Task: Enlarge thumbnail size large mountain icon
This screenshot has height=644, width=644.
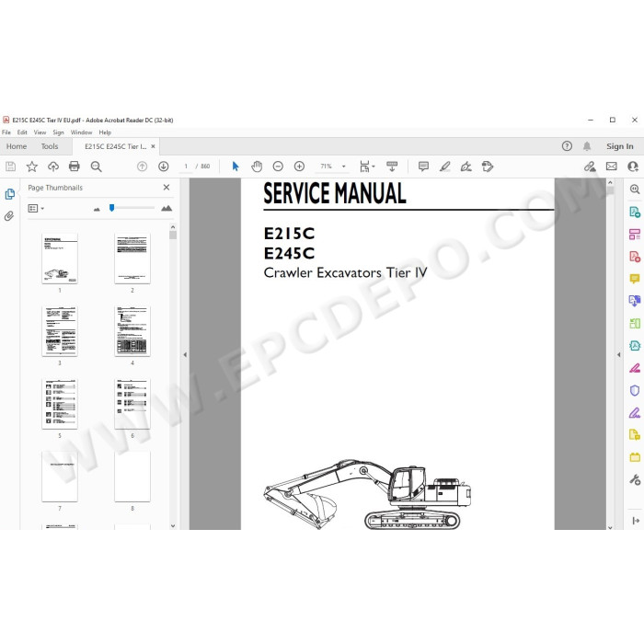Action: click(x=167, y=208)
